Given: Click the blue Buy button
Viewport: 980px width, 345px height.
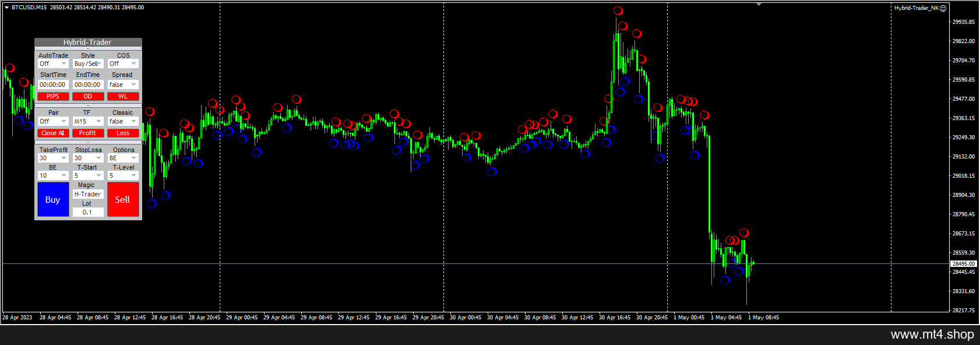Looking at the screenshot, I should (x=53, y=199).
